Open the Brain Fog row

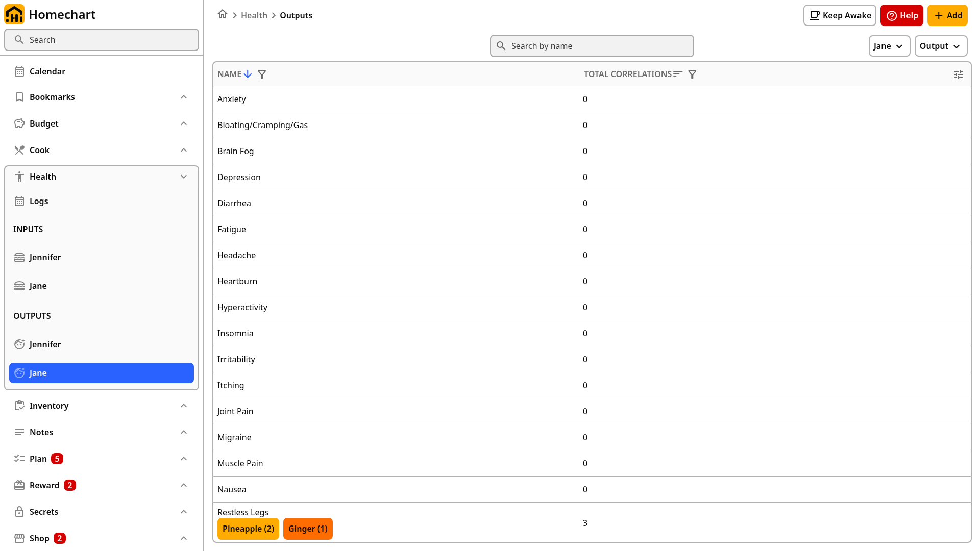click(592, 151)
